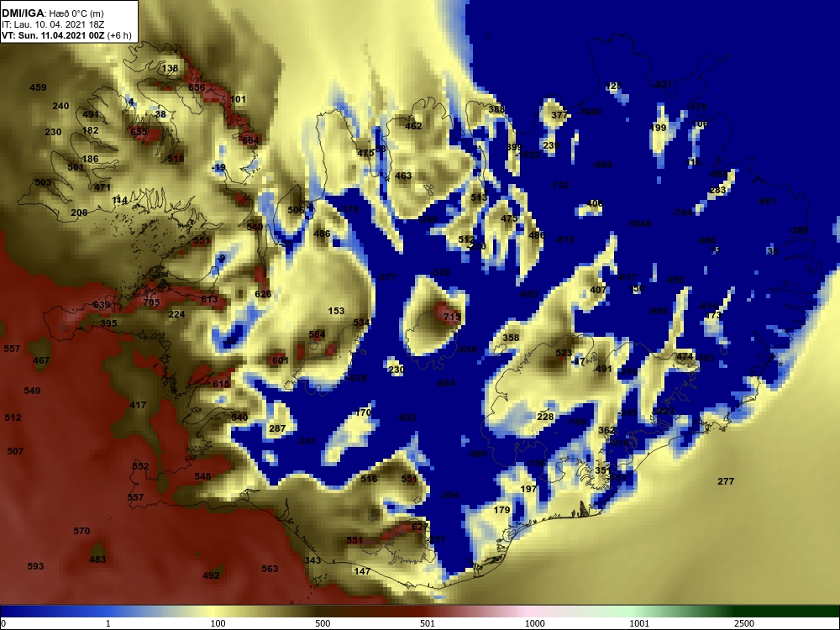The image size is (840, 630).
Task: Click the map value 516
Action: click(369, 479)
